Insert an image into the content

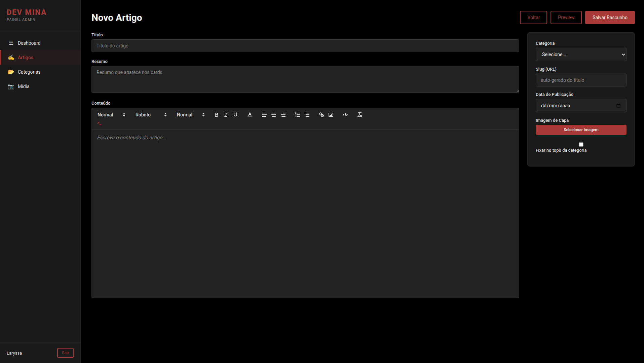[331, 115]
